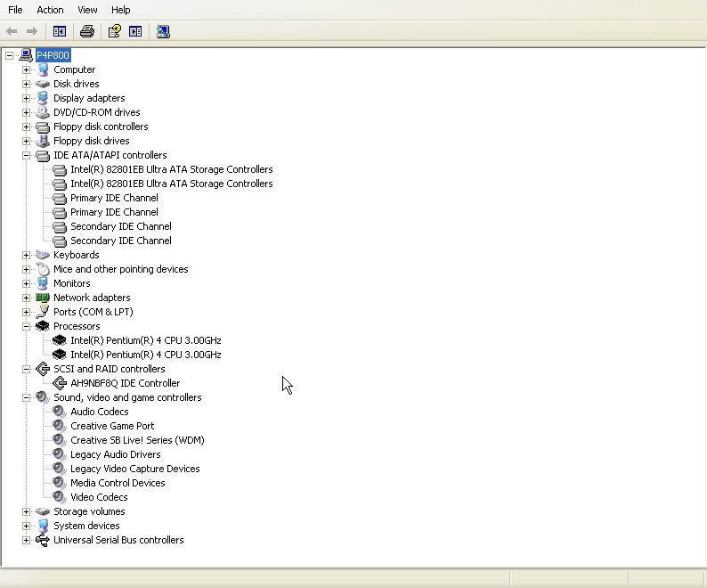
Task: Click the IDE ATA/ATAPI controllers category icon
Action: coord(43,155)
